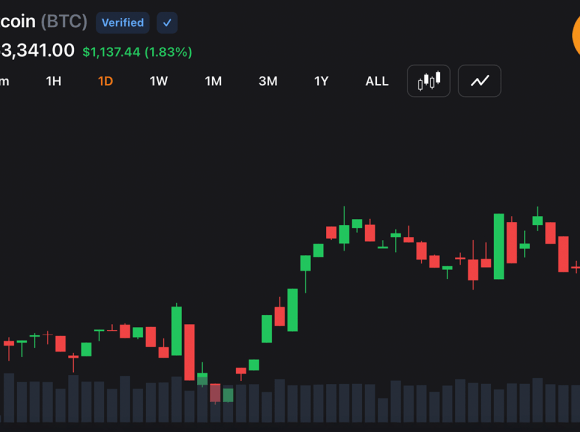Switch to candlestick chart view

tap(428, 81)
